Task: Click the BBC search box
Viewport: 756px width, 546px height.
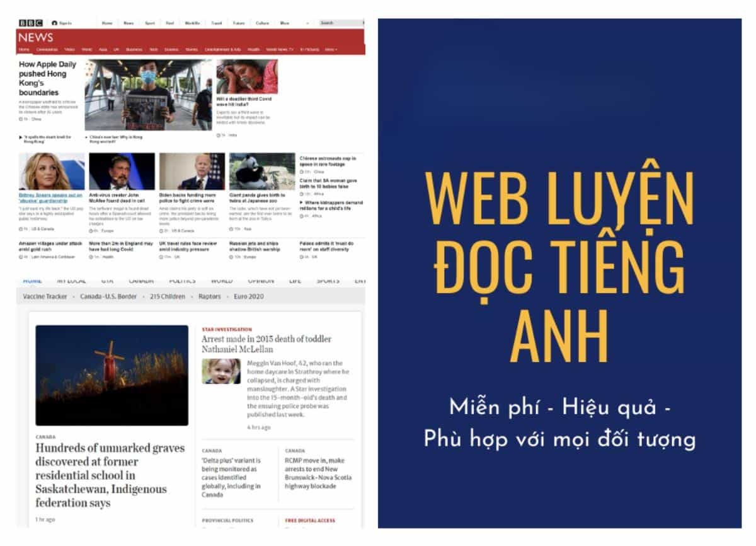Action: point(339,23)
